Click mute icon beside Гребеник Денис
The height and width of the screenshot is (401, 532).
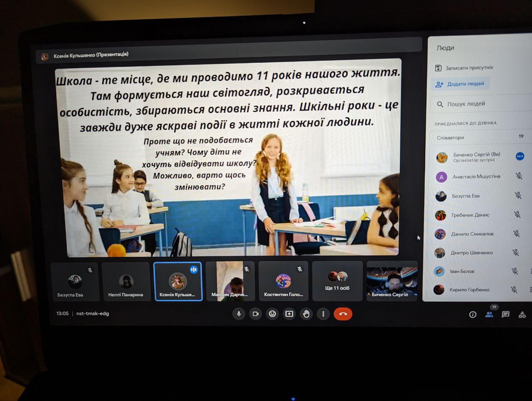(x=517, y=215)
